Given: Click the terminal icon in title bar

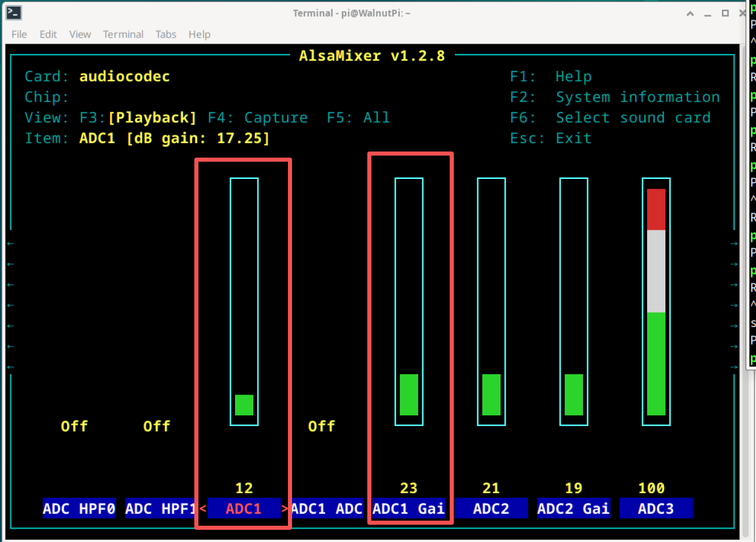Looking at the screenshot, I should [x=14, y=13].
